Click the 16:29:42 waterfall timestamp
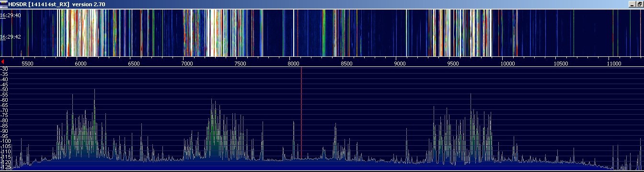The image size is (644, 172). pyautogui.click(x=10, y=37)
